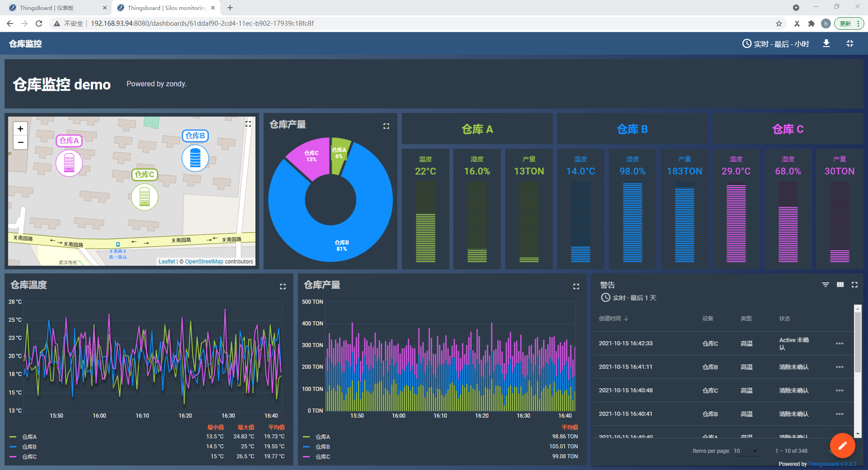Open the alarm filter icon
The height and width of the screenshot is (470, 868).
click(826, 285)
